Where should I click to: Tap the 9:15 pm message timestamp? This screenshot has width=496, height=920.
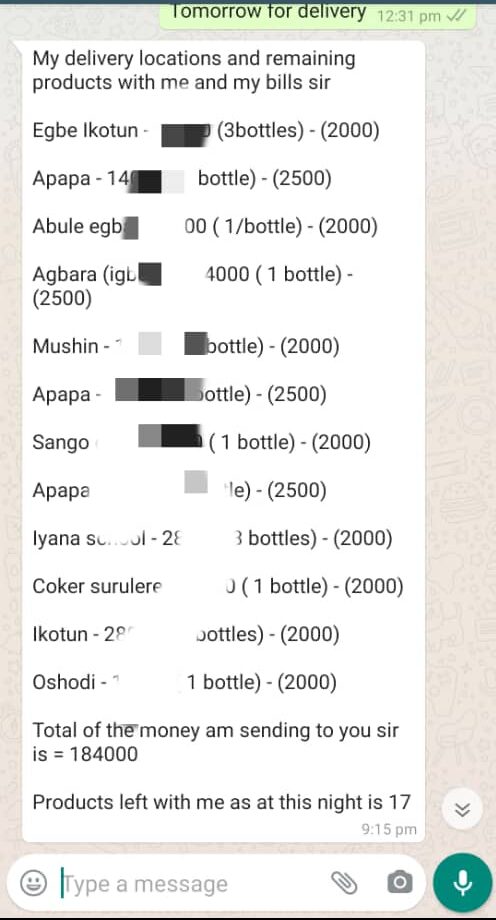(x=389, y=829)
